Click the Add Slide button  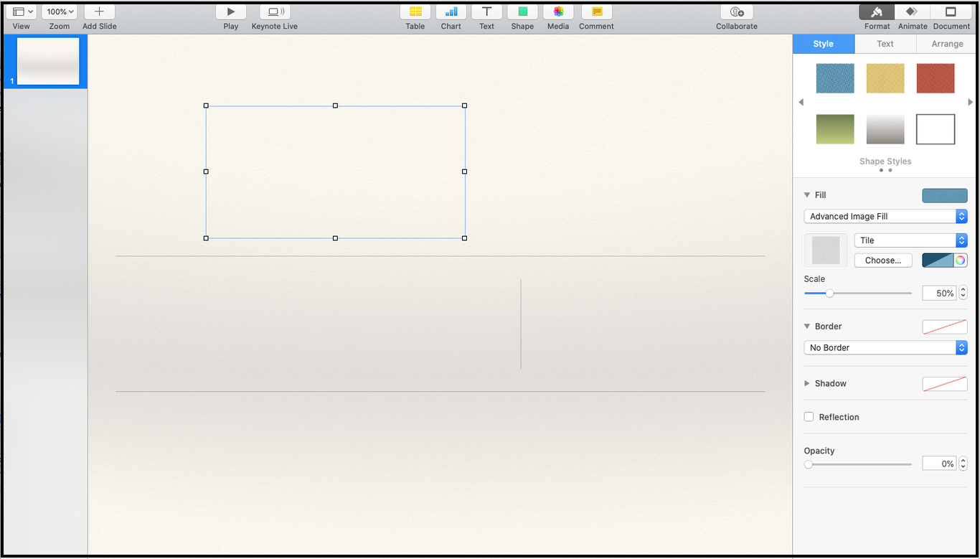(99, 12)
